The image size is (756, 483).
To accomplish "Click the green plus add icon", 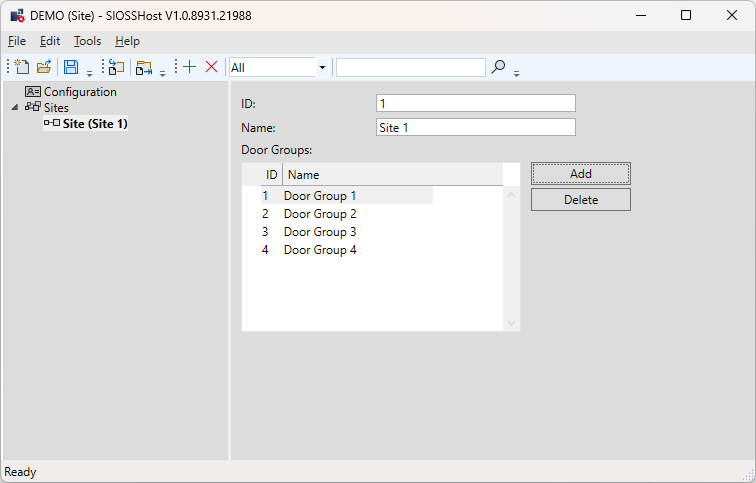I will 189,67.
